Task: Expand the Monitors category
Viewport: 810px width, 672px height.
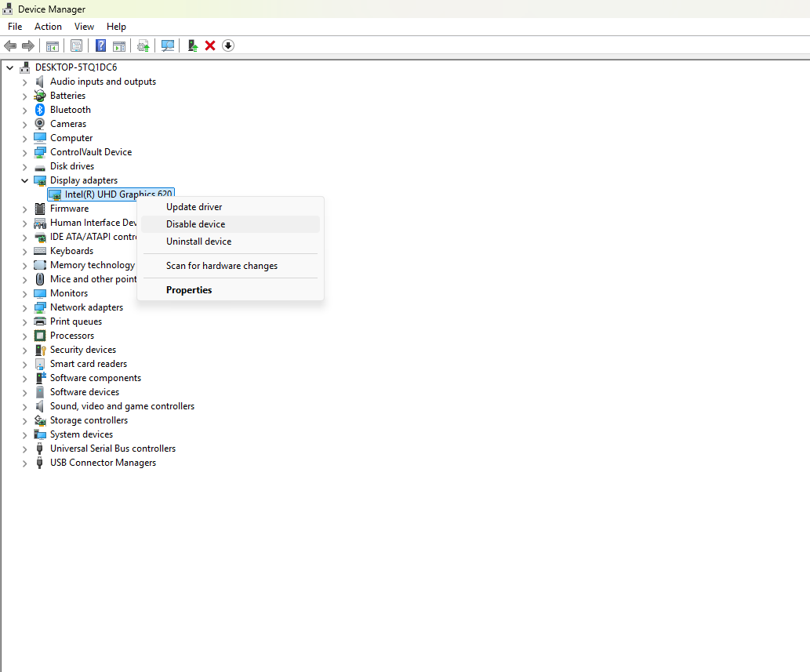Action: click(24, 293)
